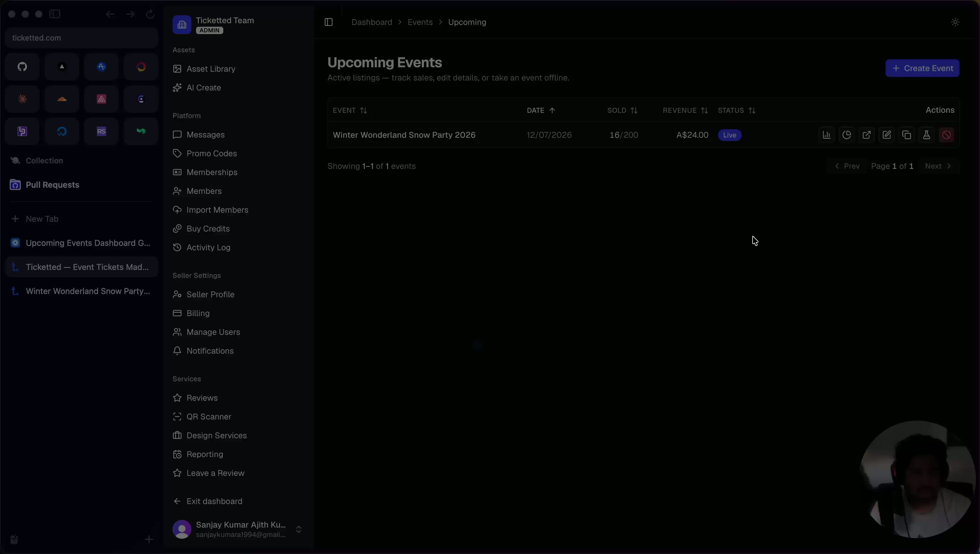The height and width of the screenshot is (554, 980).
Task: Open pie chart analytics for the event
Action: (x=846, y=135)
